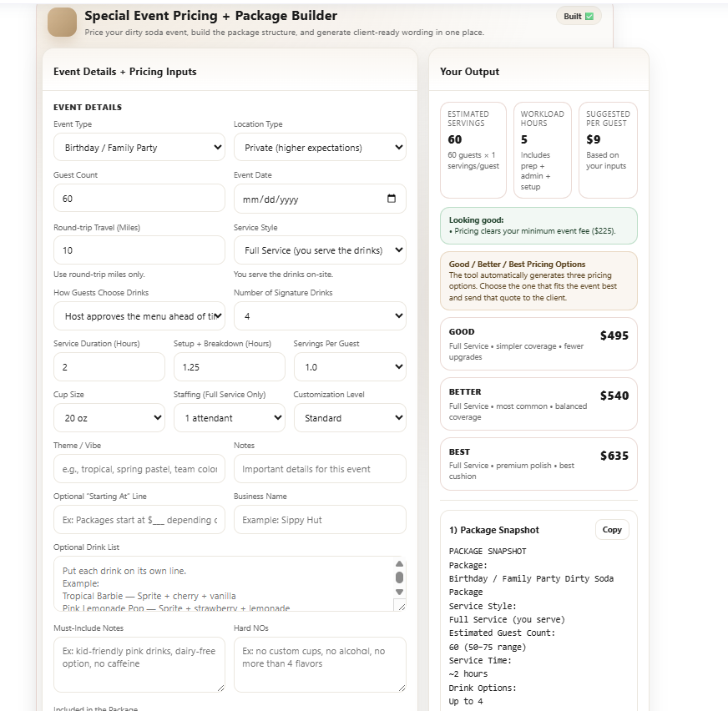Click the drink list scrollbar down arrow
Image resolution: width=728 pixels, height=711 pixels.
click(x=399, y=592)
